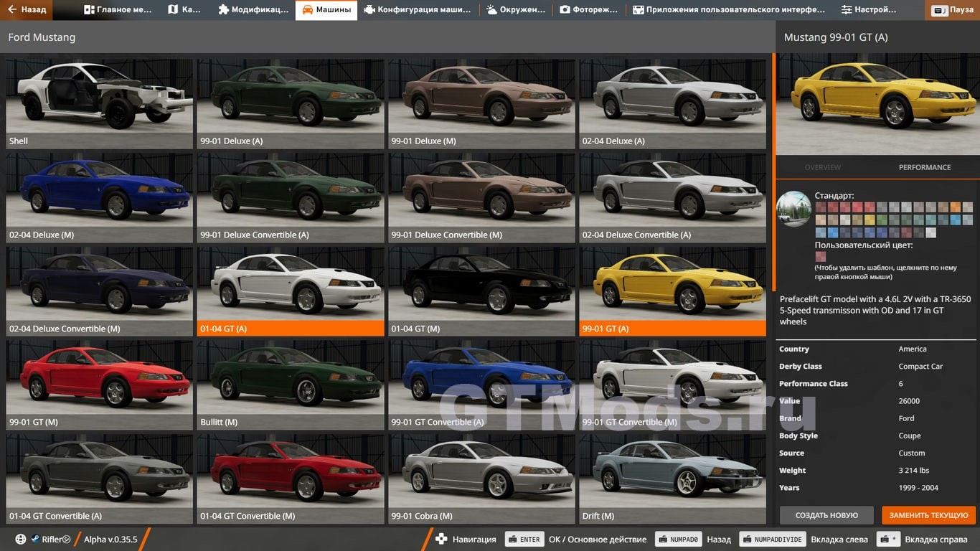Pick the bright green standard color swatch
The image size is (980, 551).
882,220
